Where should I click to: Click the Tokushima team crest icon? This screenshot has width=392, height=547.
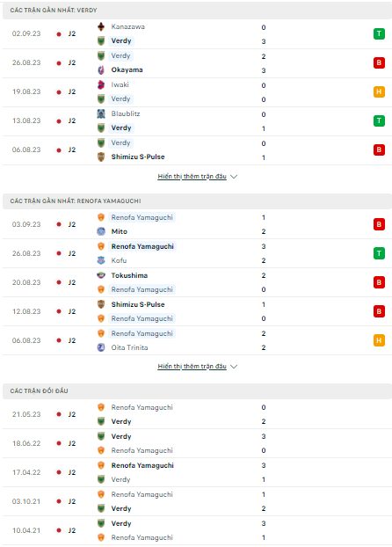point(101,275)
